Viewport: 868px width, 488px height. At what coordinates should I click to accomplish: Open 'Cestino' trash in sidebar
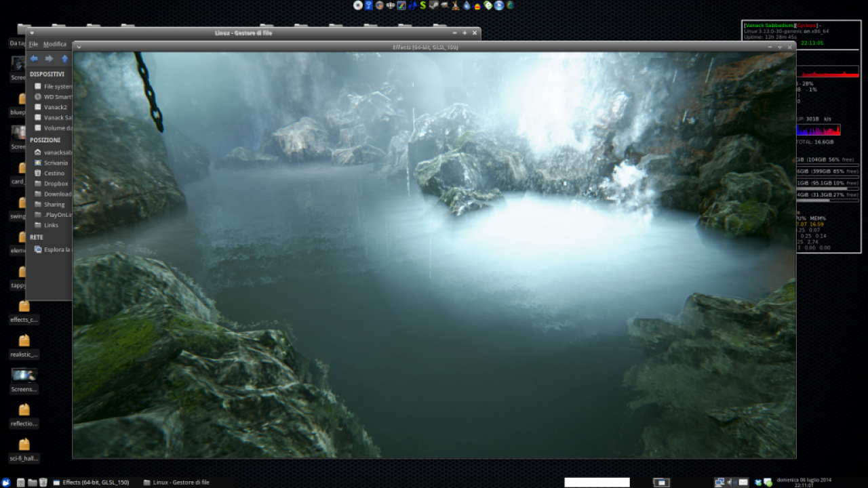click(50, 173)
